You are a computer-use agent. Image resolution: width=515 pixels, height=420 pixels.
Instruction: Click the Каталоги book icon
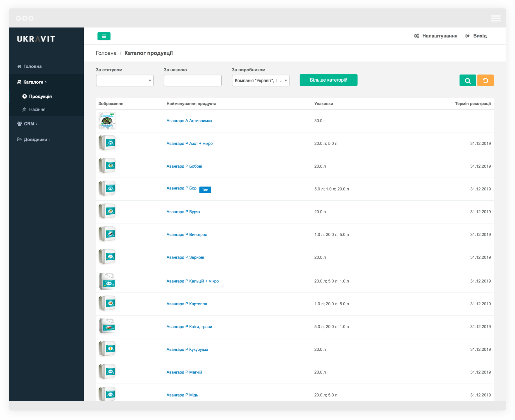click(19, 82)
